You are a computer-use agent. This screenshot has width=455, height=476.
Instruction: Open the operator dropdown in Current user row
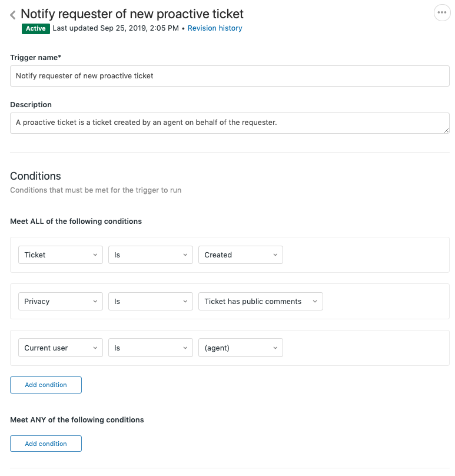coord(150,348)
